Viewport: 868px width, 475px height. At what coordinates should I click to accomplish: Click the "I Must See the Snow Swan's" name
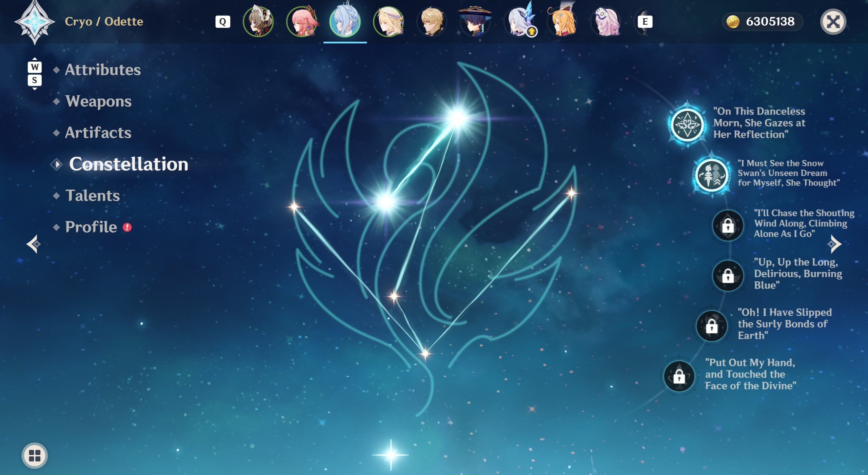point(789,173)
